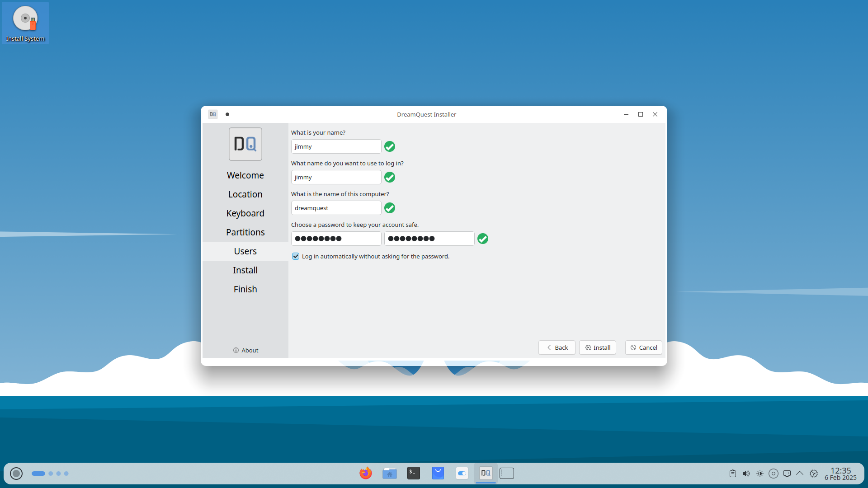Open the clipboard tray icon
Image resolution: width=868 pixels, height=488 pixels.
click(732, 474)
